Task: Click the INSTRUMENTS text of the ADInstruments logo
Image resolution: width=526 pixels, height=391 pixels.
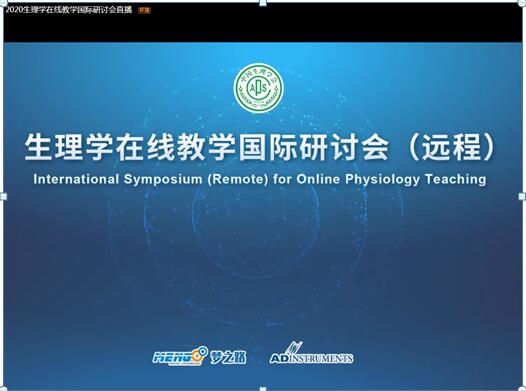Action: (321, 358)
